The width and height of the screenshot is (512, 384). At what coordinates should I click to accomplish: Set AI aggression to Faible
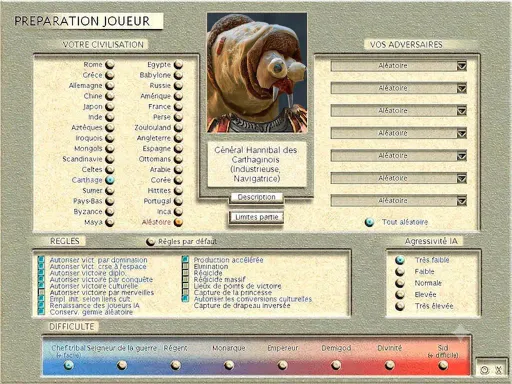click(400, 272)
